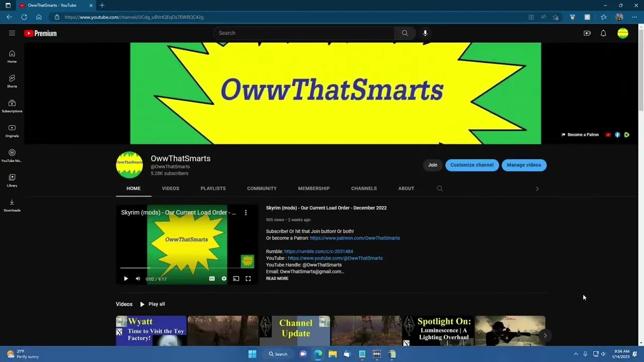Click Play all next to Videos

(x=152, y=304)
